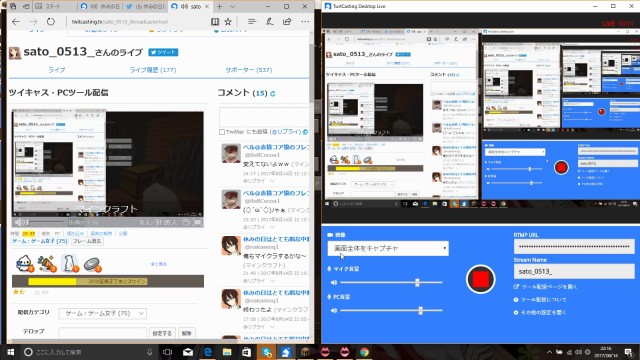The image size is (640, 360).
Task: Open Windows Start menu
Action: click(x=11, y=352)
